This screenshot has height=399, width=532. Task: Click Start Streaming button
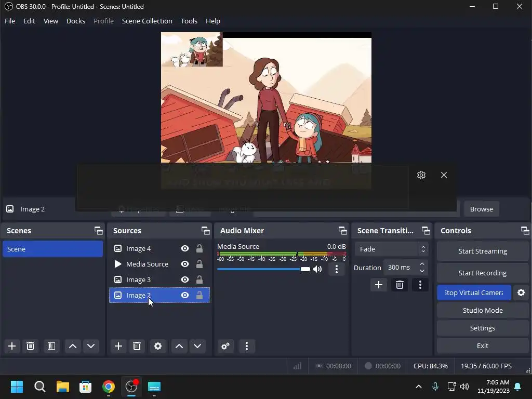[x=483, y=251]
